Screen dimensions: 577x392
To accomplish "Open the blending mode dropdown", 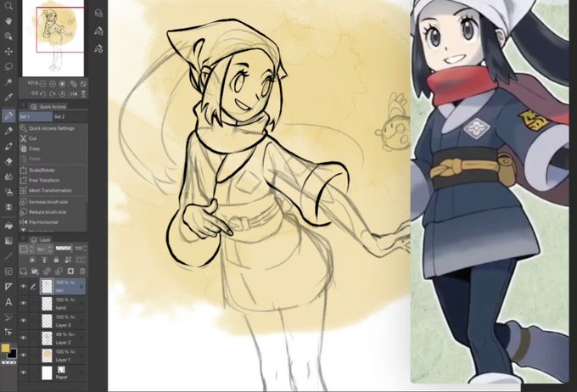I will [44, 249].
